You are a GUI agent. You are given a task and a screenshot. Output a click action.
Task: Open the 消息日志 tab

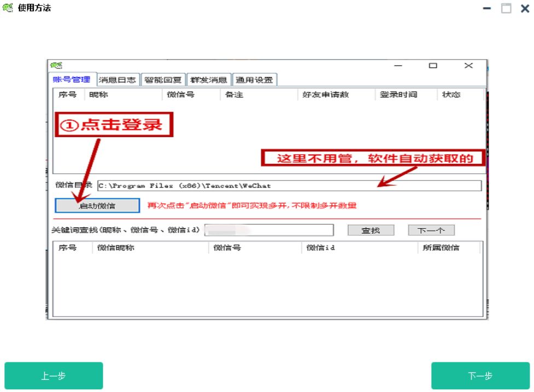117,80
